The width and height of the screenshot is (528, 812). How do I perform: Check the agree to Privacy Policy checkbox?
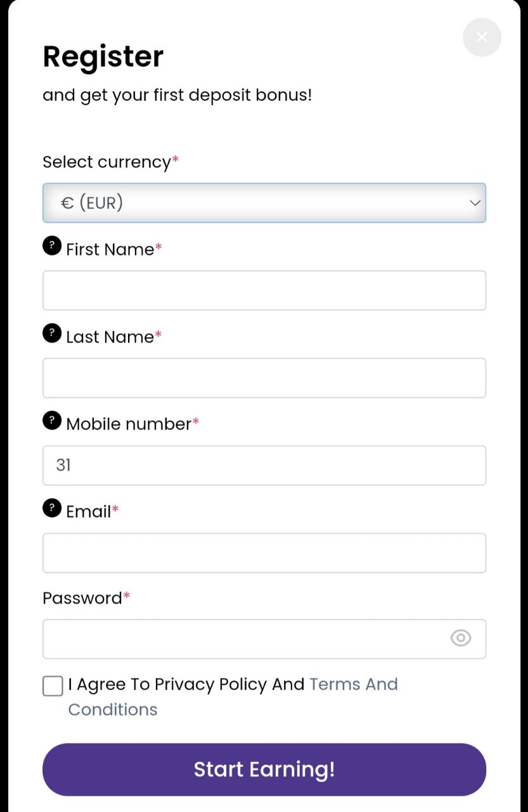tap(53, 686)
